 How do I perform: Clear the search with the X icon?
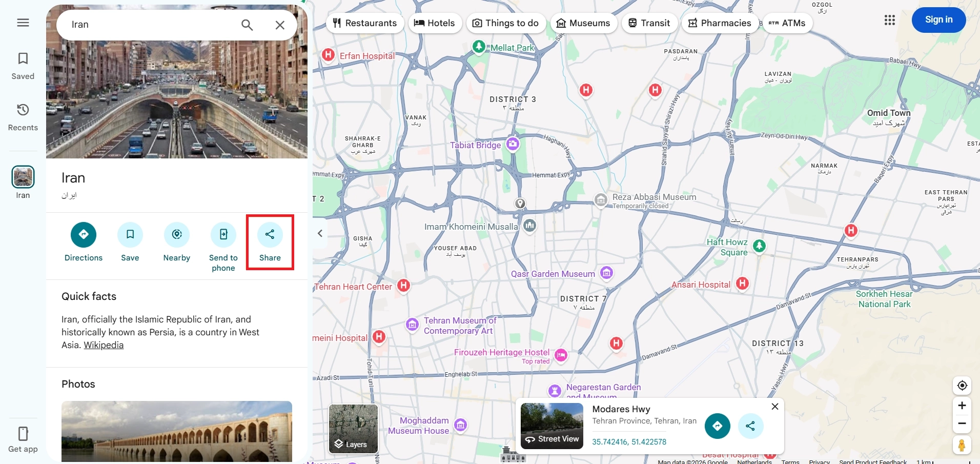[280, 25]
